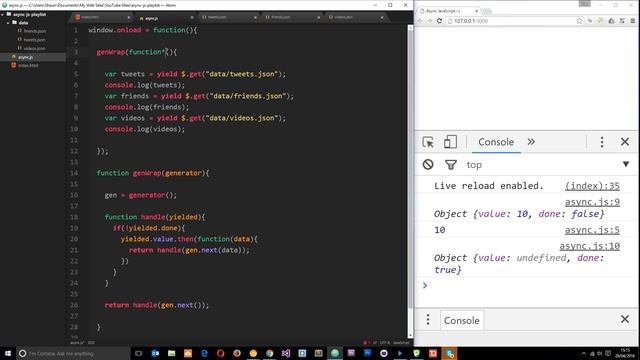Bookmark the page with the star icon
The height and width of the screenshot is (360, 640).
coord(579,21)
